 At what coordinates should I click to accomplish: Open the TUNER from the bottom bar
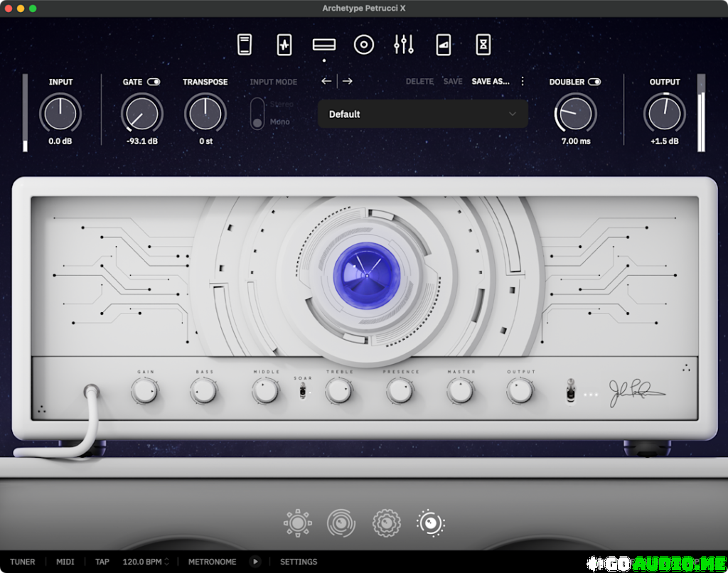[x=23, y=562]
